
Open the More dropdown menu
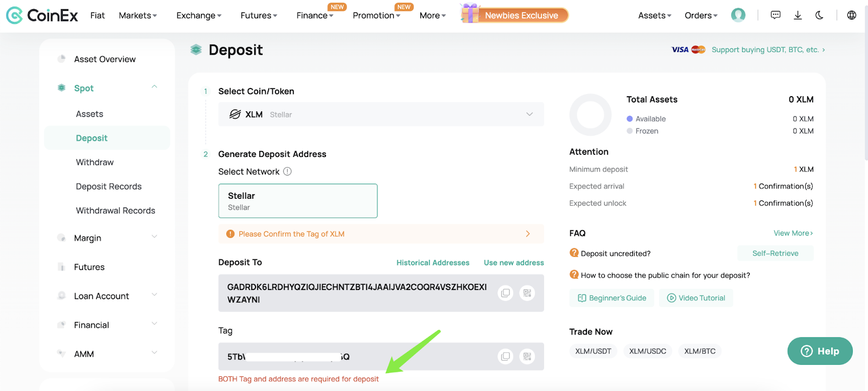[432, 15]
